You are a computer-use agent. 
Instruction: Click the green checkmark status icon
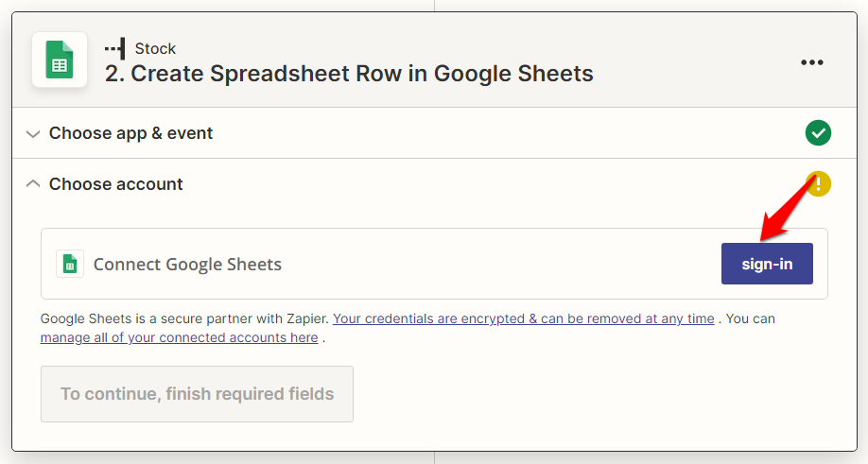pos(818,132)
